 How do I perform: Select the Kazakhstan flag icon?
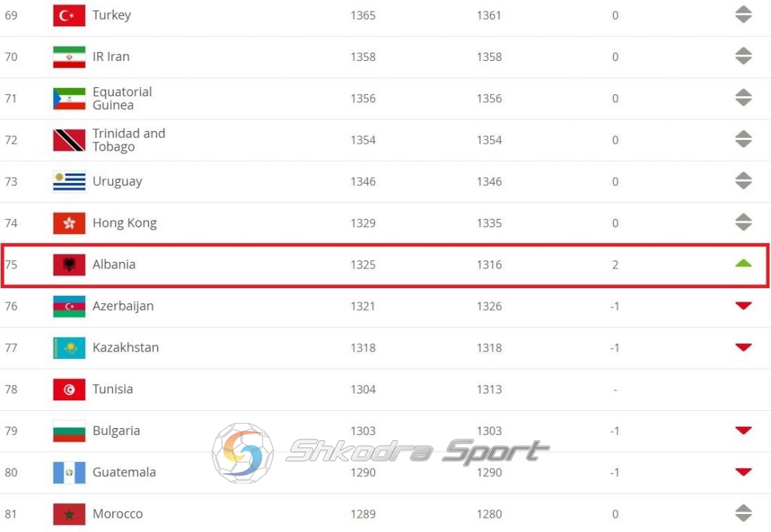click(69, 348)
